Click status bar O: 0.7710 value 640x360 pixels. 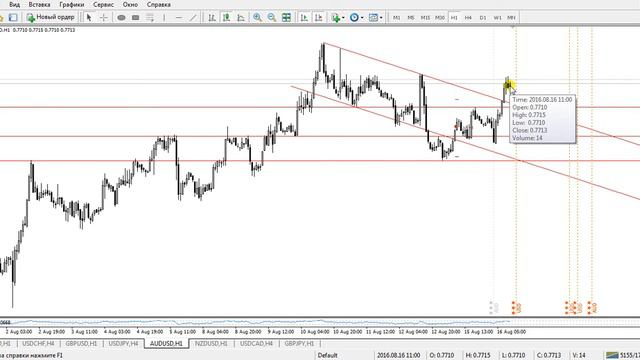coord(442,356)
